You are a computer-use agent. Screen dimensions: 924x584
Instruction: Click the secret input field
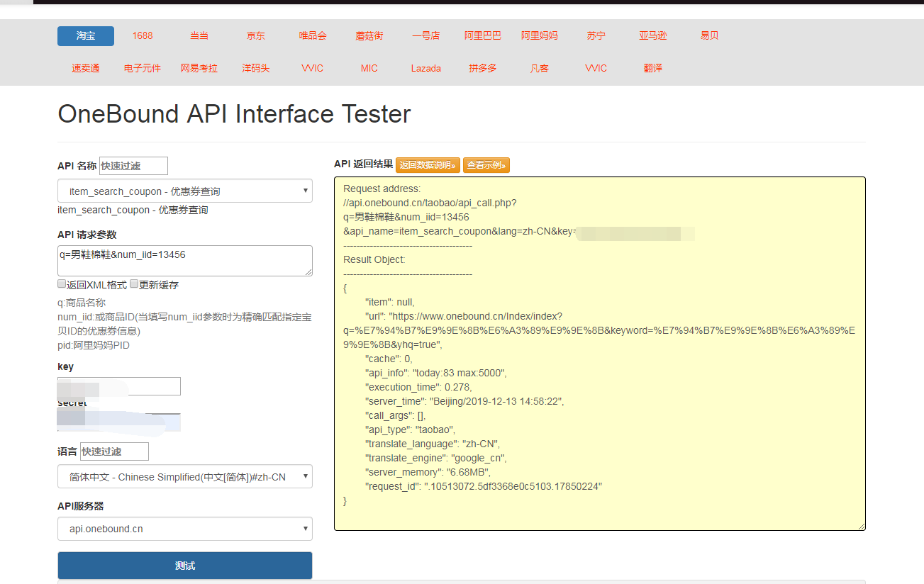point(119,422)
